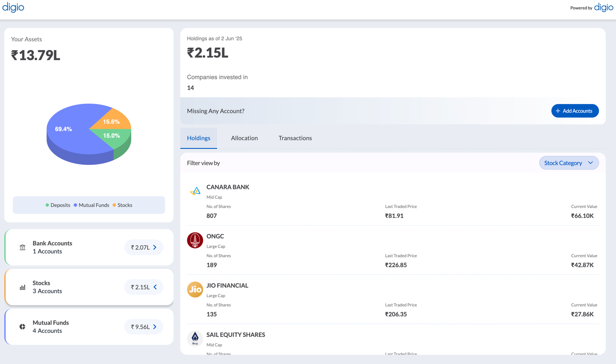616x364 pixels.
Task: Click the Canara Bank logo icon
Action: click(x=195, y=191)
